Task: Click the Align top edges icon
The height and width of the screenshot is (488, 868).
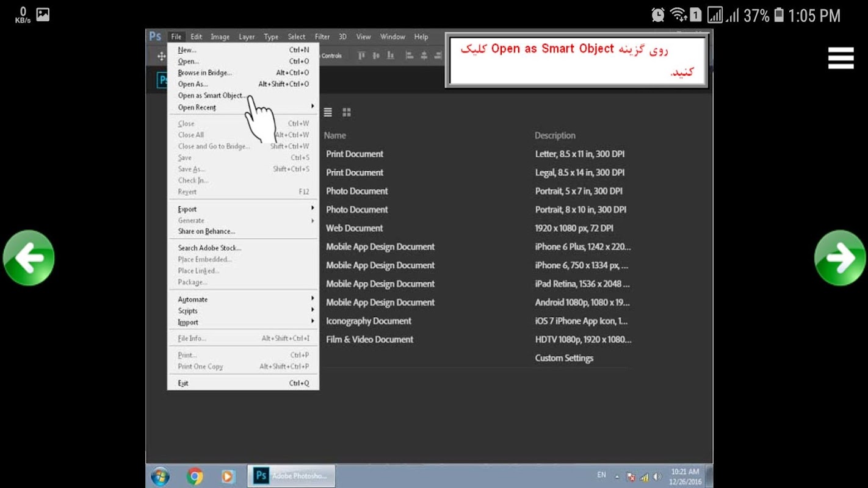Action: pyautogui.click(x=361, y=56)
